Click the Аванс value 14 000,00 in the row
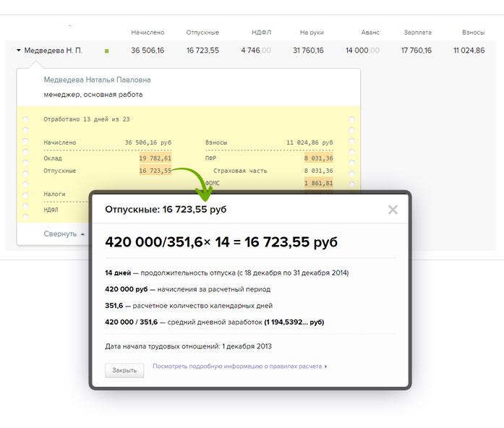The height and width of the screenshot is (428, 504). tap(367, 51)
